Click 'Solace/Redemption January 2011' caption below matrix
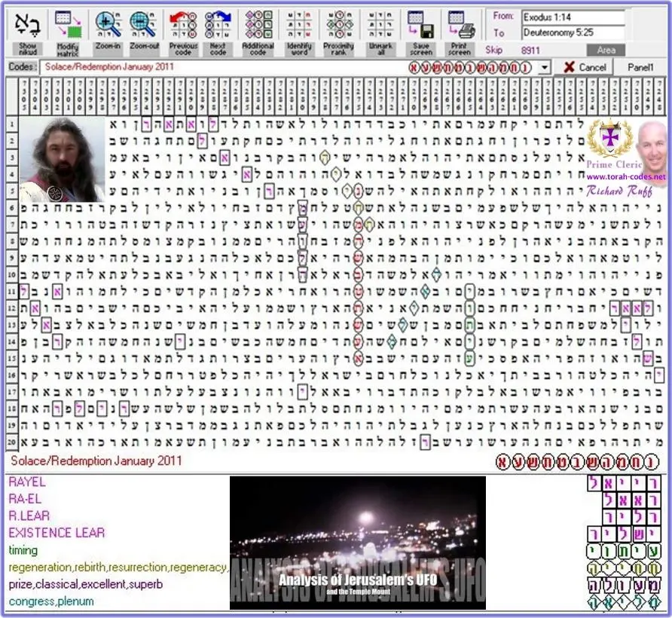 coord(96,461)
